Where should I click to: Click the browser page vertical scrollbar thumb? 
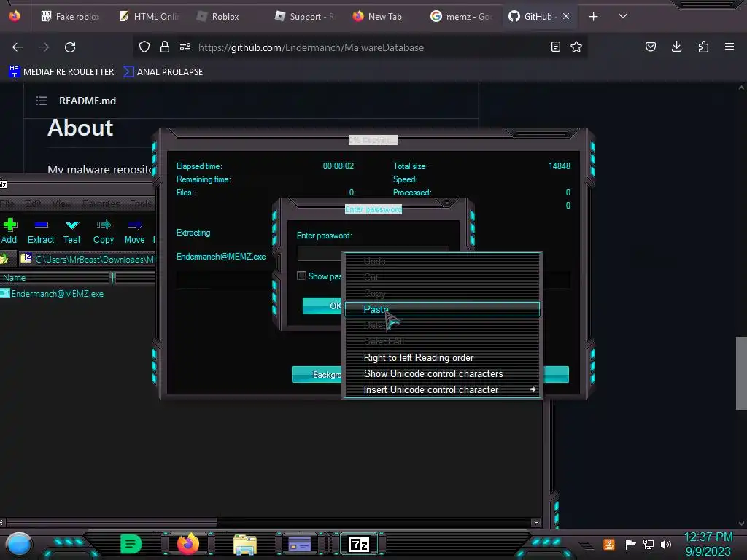click(741, 373)
